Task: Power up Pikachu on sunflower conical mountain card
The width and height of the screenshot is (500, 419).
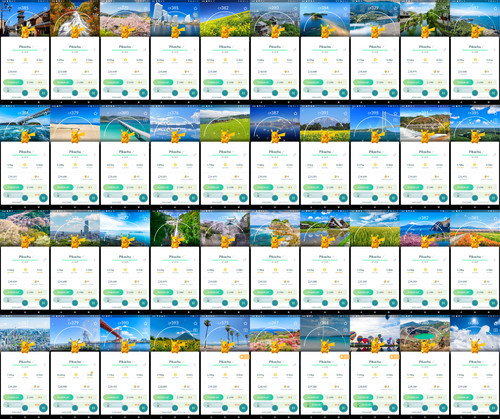Action: pos(163,397)
